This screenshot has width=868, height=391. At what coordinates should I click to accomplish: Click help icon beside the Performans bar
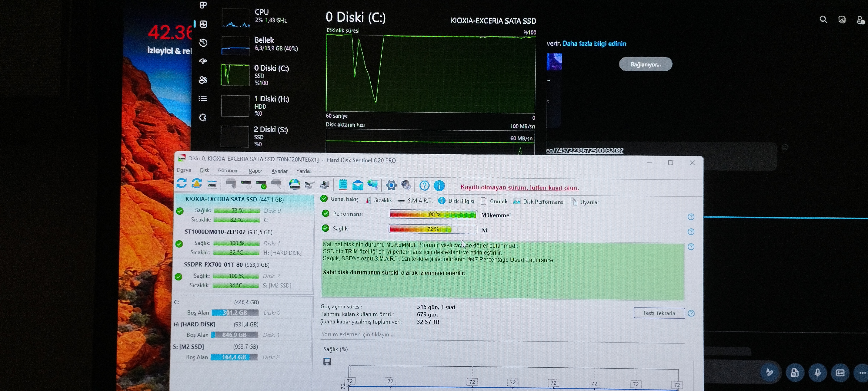pyautogui.click(x=691, y=217)
